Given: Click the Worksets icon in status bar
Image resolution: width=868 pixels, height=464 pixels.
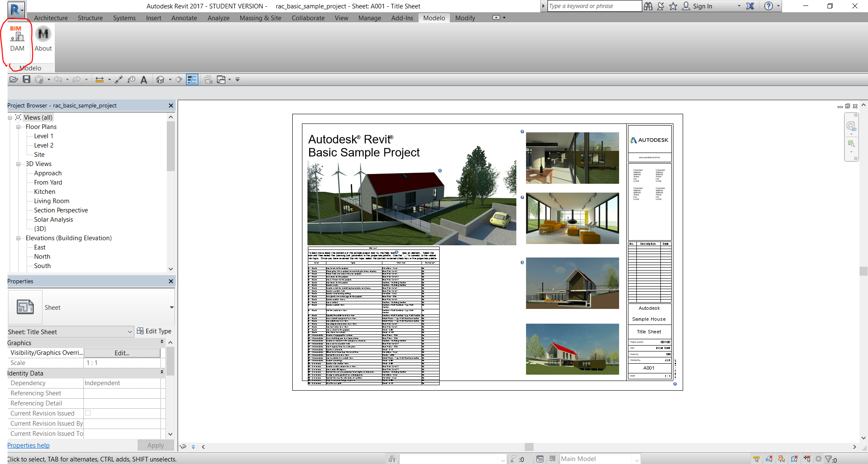Looking at the screenshot, I should coord(392,459).
